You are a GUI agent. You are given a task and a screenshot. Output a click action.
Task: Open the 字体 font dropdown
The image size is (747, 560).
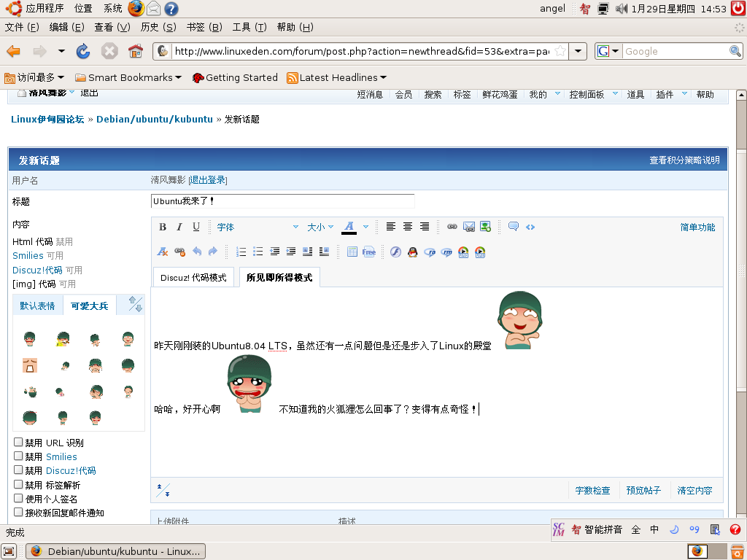[x=258, y=227]
